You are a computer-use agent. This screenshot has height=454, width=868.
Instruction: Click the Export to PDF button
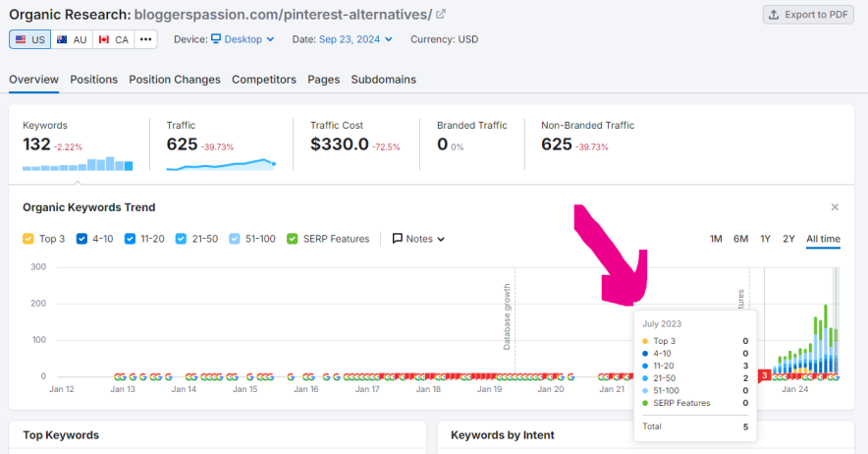pos(808,15)
